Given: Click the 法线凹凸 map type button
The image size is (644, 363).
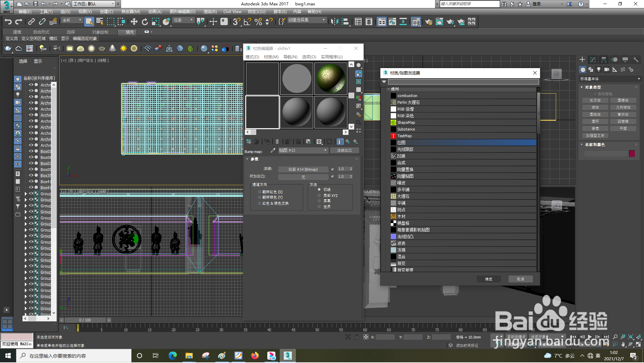Looking at the screenshot, I should [344, 151].
